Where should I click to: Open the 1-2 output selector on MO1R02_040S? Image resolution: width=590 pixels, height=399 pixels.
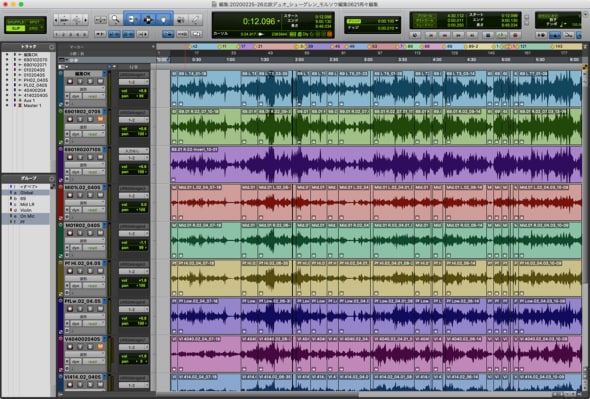pyautogui.click(x=134, y=233)
